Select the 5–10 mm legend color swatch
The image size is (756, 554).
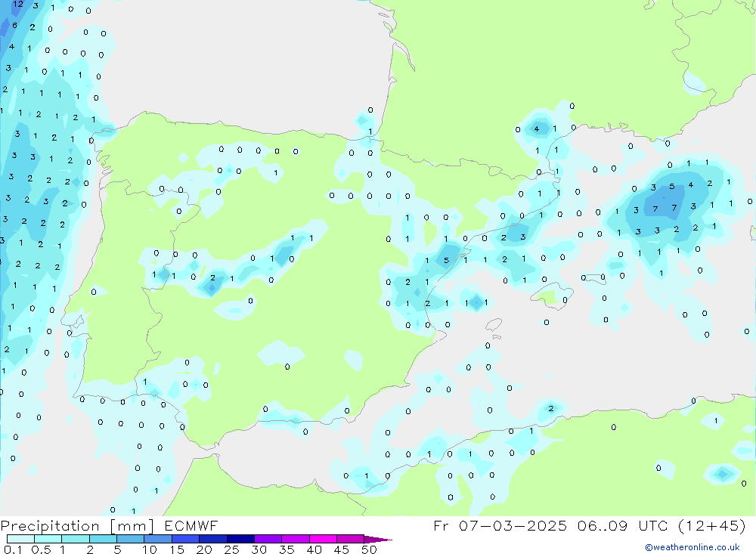point(131,539)
